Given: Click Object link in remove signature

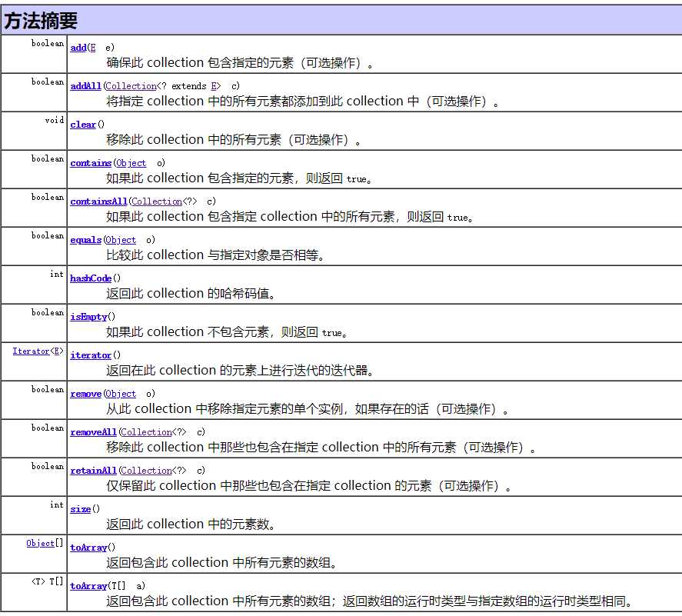Looking at the screenshot, I should [121, 394].
